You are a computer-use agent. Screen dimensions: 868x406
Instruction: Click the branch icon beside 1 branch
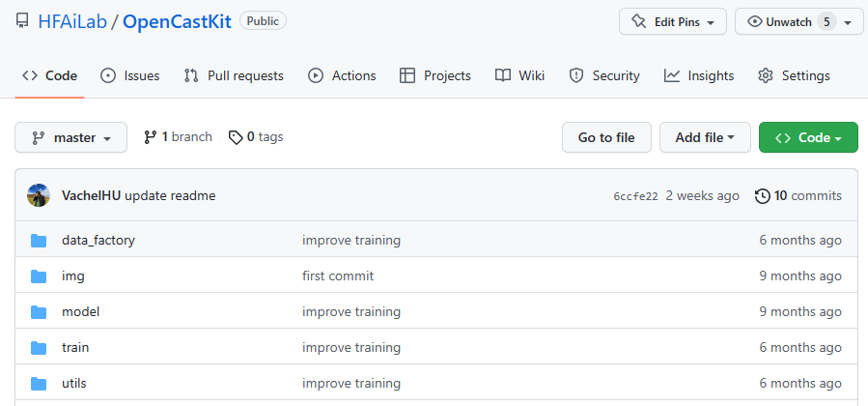(x=150, y=137)
